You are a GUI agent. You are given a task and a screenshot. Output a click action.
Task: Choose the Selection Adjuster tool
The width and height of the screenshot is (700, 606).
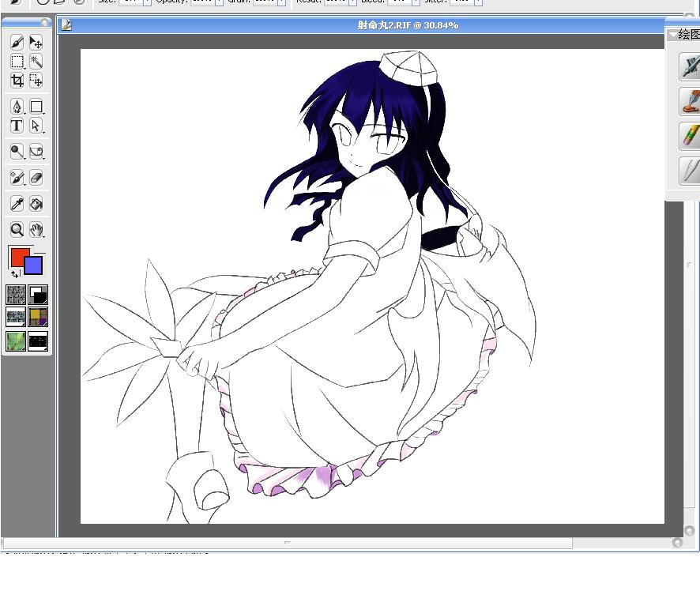click(36, 81)
